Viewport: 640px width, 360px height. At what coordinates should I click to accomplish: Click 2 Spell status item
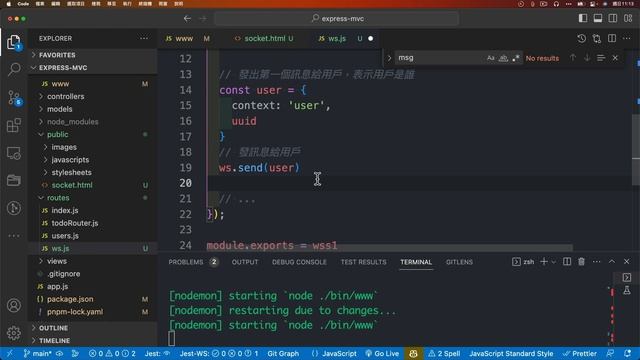444,353
